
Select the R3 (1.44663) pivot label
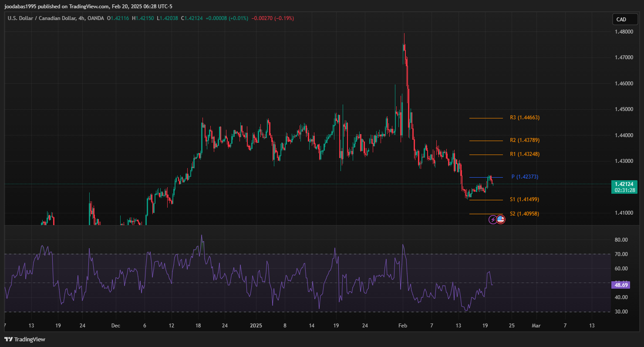pos(525,118)
